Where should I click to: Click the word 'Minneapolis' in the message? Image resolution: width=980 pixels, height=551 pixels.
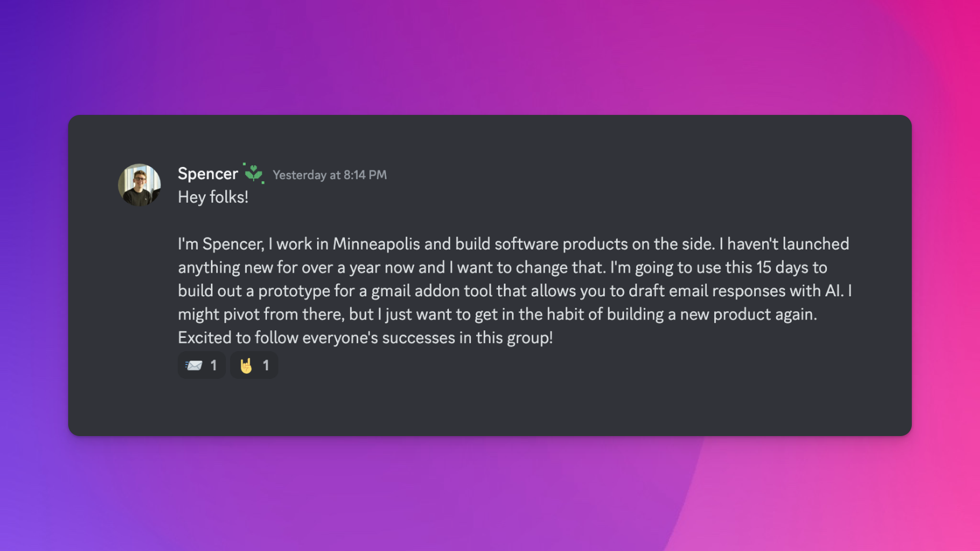[x=376, y=244]
